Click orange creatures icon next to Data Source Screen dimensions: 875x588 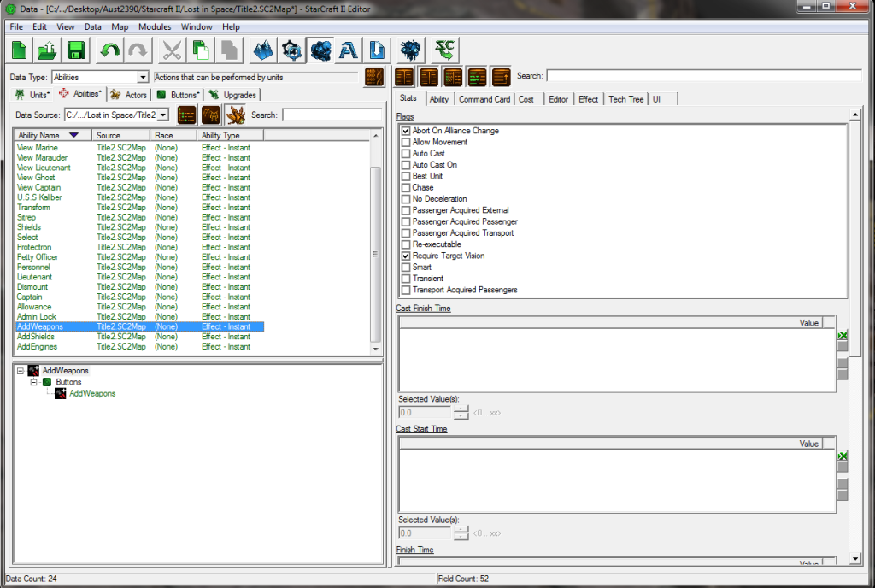click(211, 115)
